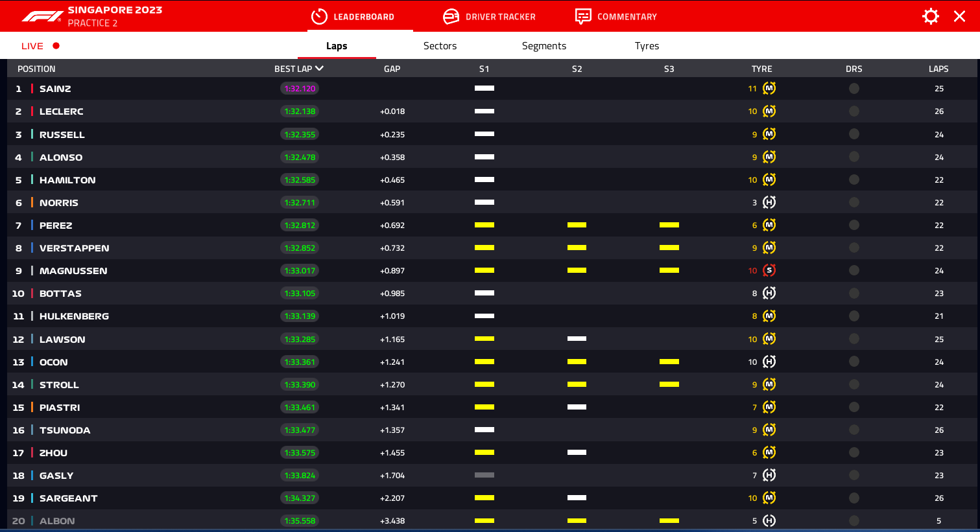Click Perez's DRS indicator dot

[854, 225]
